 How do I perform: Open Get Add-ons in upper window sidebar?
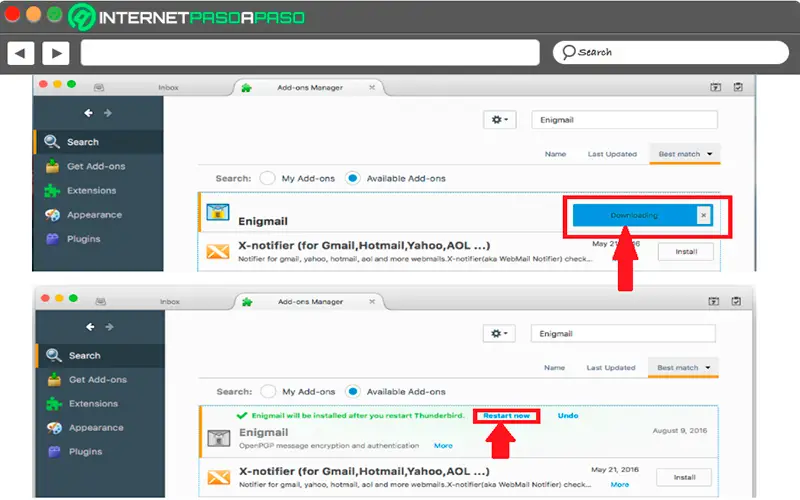tap(98, 166)
